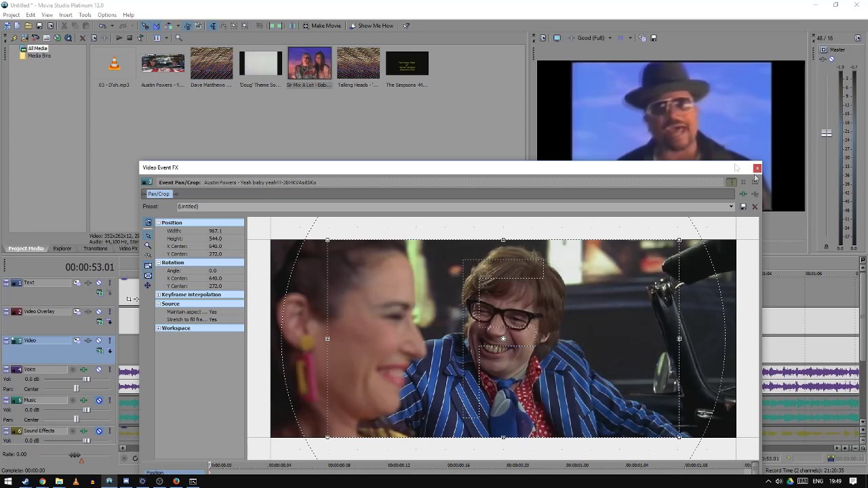Switch to the Explorer tab
The height and width of the screenshot is (488, 868).
[x=62, y=249]
